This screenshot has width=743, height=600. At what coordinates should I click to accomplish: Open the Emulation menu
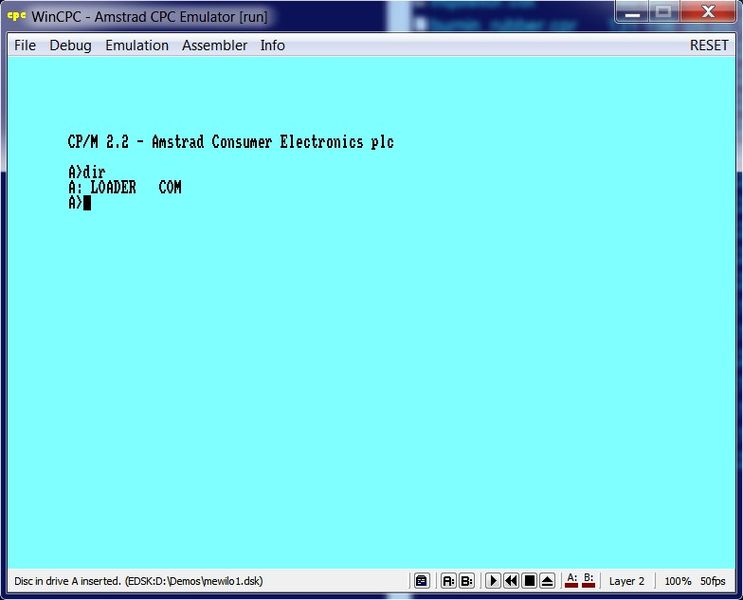point(137,45)
